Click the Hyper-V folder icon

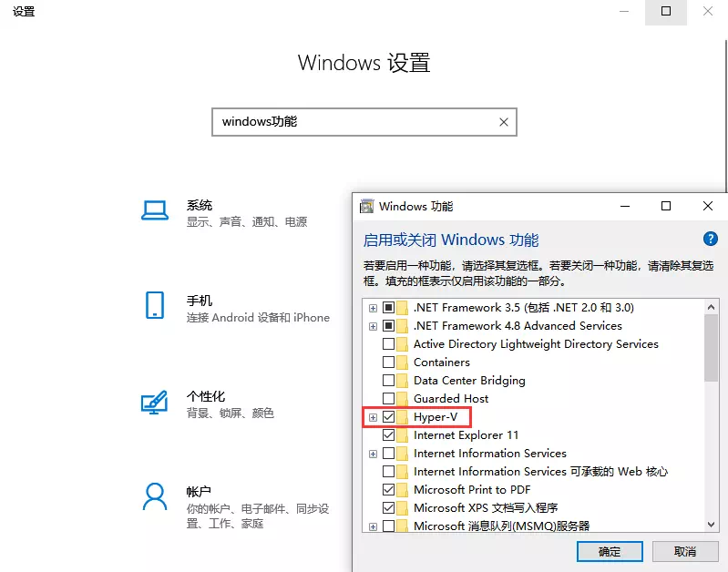(x=402, y=417)
